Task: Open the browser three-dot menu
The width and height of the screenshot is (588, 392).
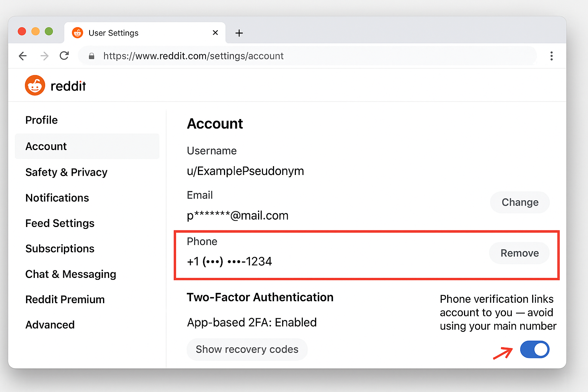Action: point(551,56)
